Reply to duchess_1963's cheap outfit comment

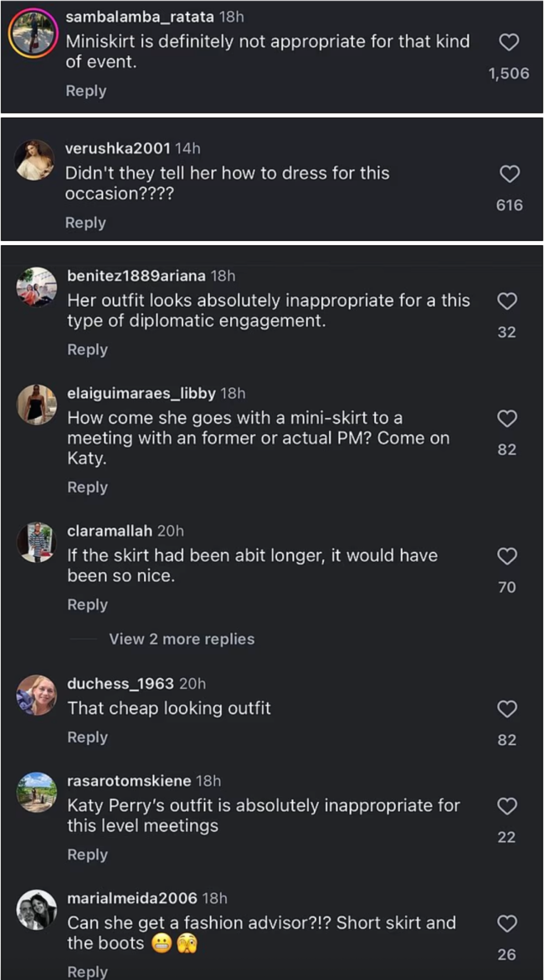88,738
